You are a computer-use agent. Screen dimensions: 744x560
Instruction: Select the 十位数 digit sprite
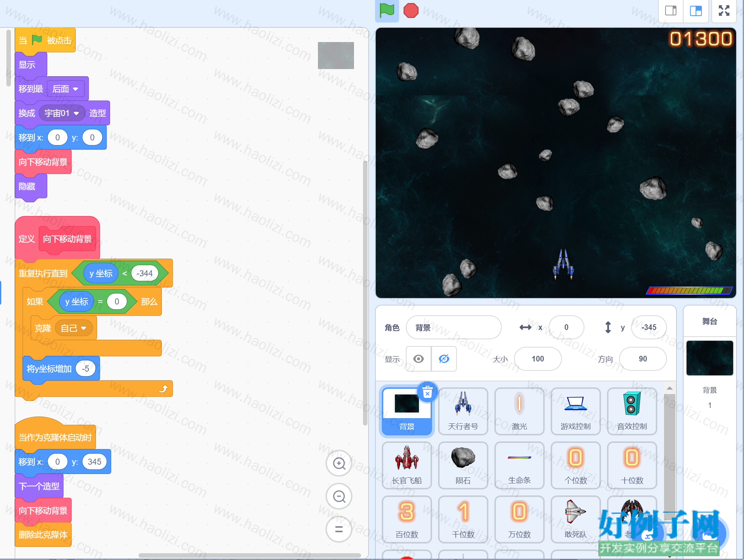tap(632, 465)
